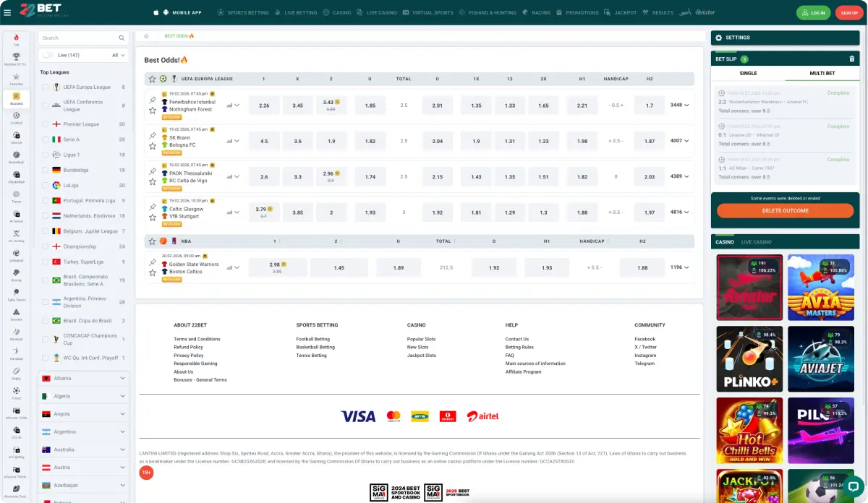868x503 pixels.
Task: Expand the Australia country list
Action: 83,450
